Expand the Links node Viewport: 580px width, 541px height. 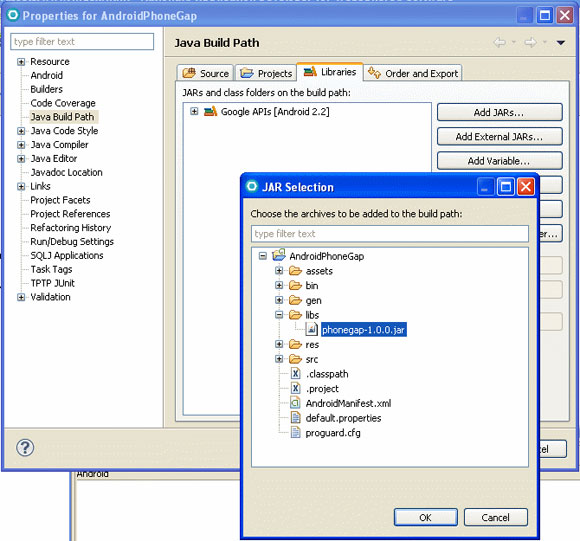(x=21, y=186)
